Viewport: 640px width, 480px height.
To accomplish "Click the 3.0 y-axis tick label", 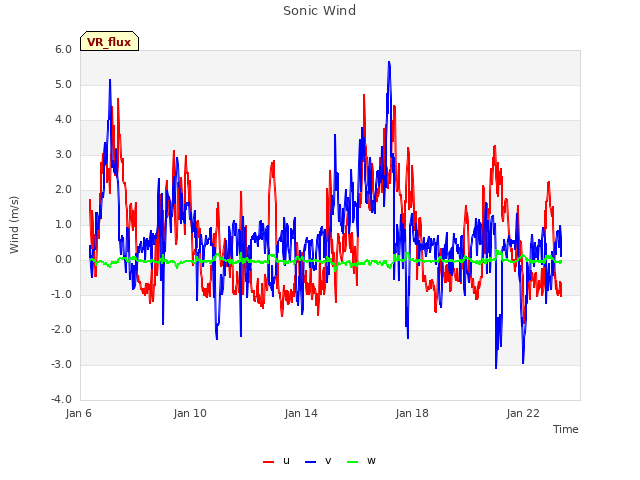I will tap(63, 155).
